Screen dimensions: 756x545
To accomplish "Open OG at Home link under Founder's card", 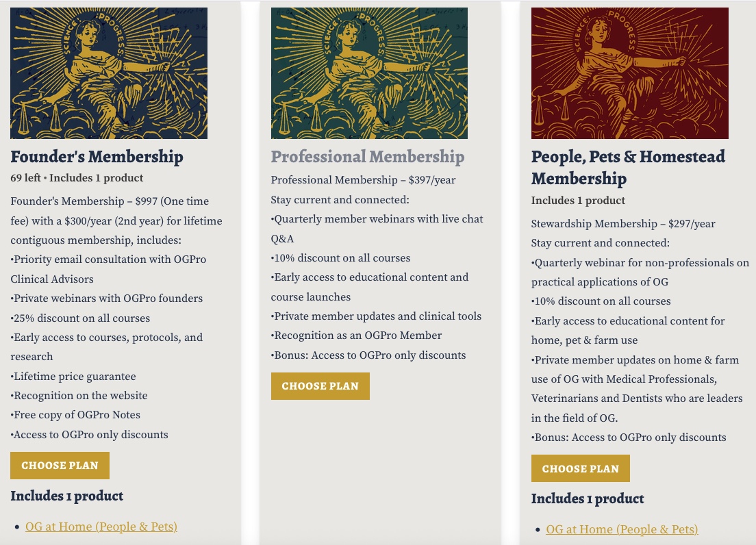I will point(101,527).
